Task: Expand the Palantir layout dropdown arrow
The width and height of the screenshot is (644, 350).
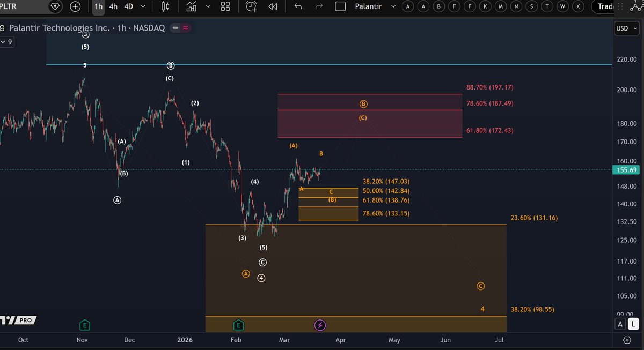Action: 393,6
